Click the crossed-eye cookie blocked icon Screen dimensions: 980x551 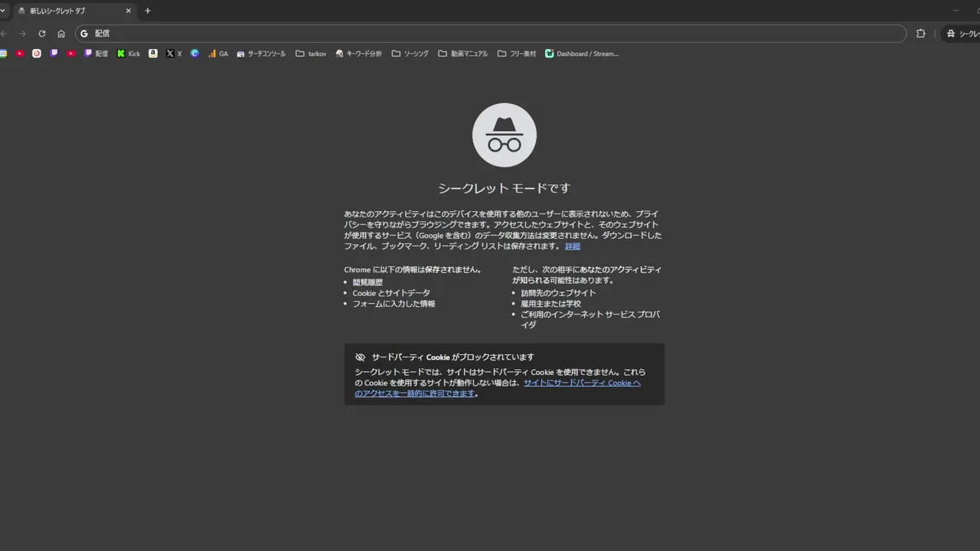[x=360, y=357]
